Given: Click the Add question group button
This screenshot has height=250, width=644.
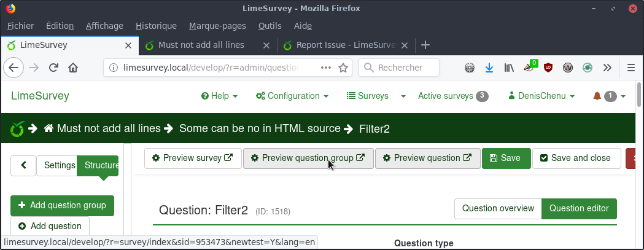Looking at the screenshot, I should click(x=62, y=205).
